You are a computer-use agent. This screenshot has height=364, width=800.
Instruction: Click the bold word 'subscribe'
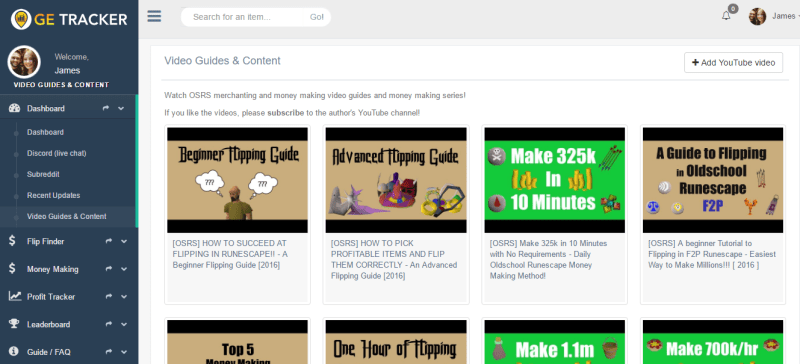coord(286,113)
